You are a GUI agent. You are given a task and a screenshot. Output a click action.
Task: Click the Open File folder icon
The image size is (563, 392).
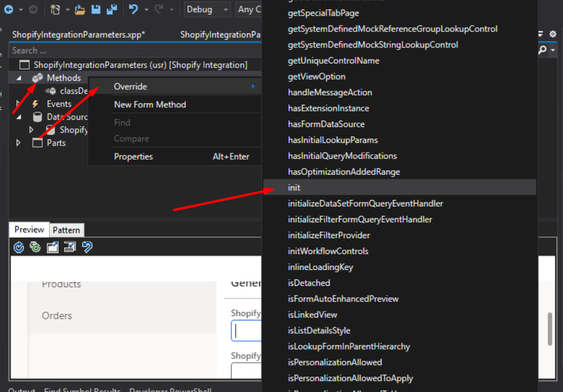click(80, 10)
